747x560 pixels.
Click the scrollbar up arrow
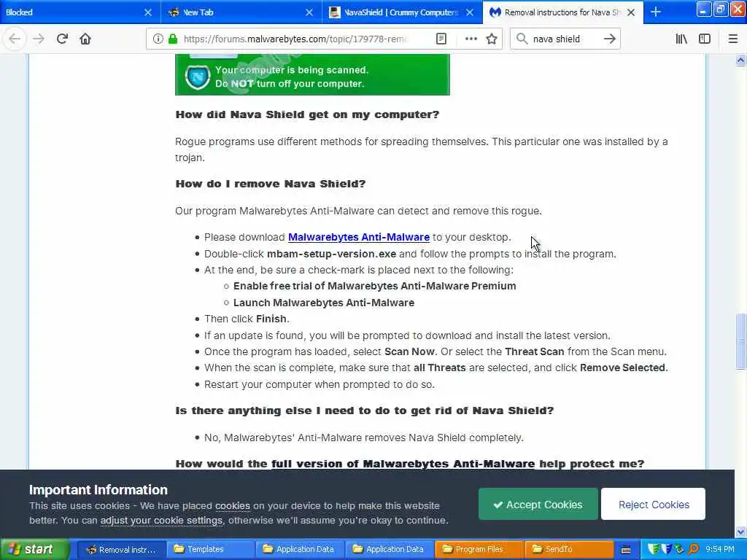(740, 61)
